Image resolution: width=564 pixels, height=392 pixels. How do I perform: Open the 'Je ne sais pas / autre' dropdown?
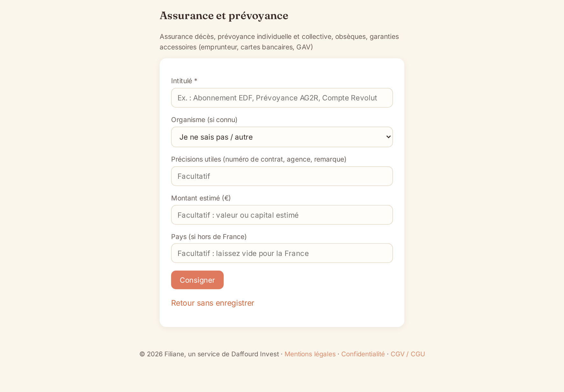pyautogui.click(x=282, y=137)
